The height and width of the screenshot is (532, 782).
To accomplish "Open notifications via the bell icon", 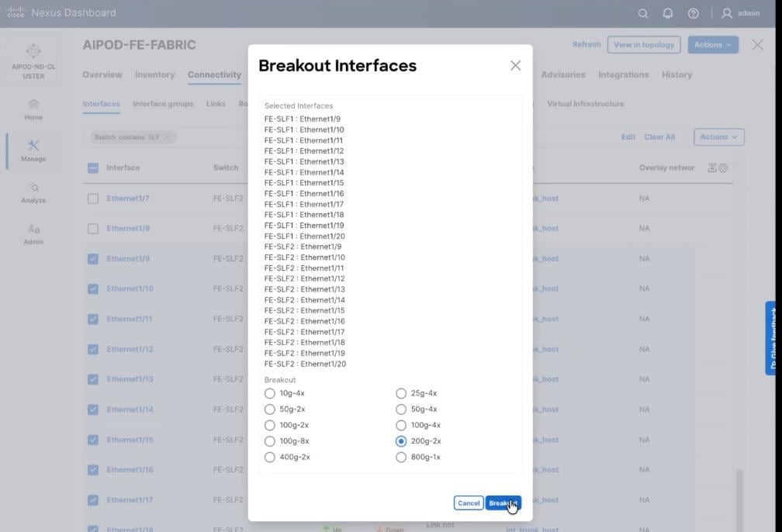I will [668, 13].
